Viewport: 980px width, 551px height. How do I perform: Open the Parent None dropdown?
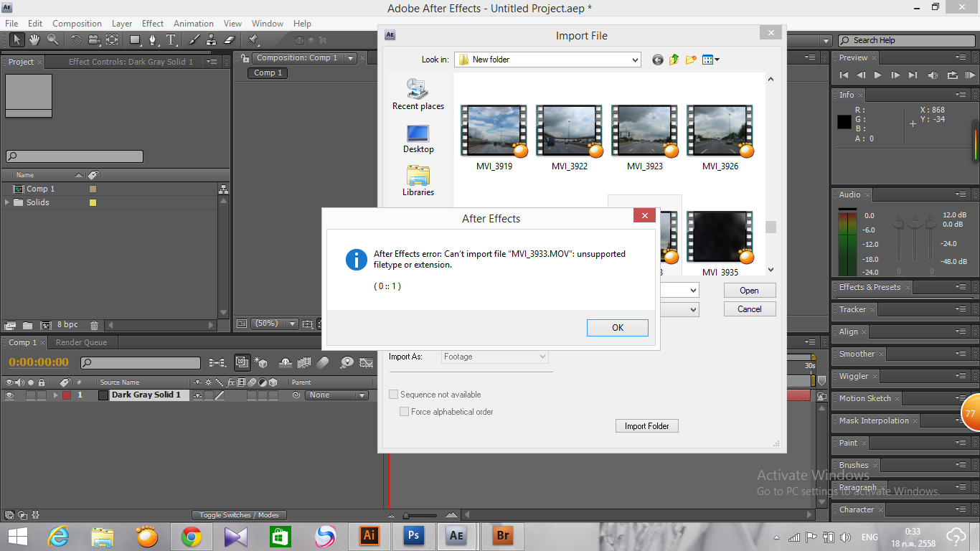337,395
